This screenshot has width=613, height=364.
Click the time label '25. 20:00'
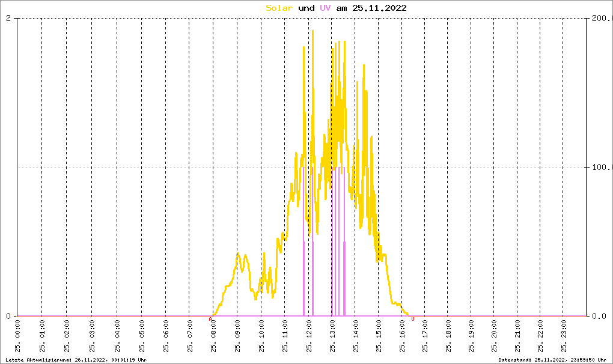click(494, 336)
